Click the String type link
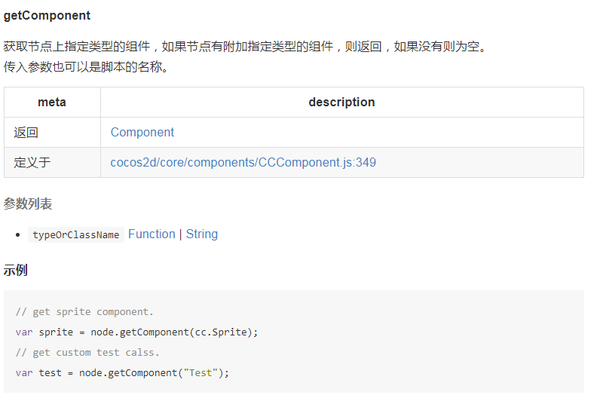 pos(201,234)
